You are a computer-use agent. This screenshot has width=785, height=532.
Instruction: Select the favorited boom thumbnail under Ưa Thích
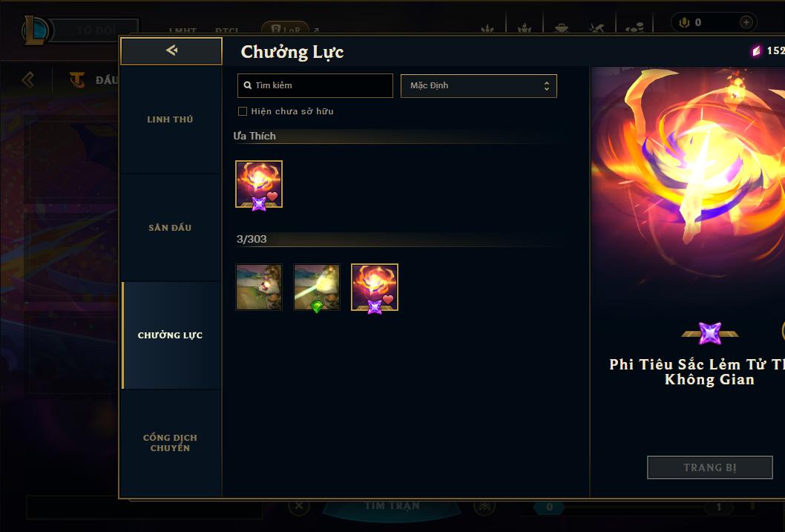(x=259, y=184)
